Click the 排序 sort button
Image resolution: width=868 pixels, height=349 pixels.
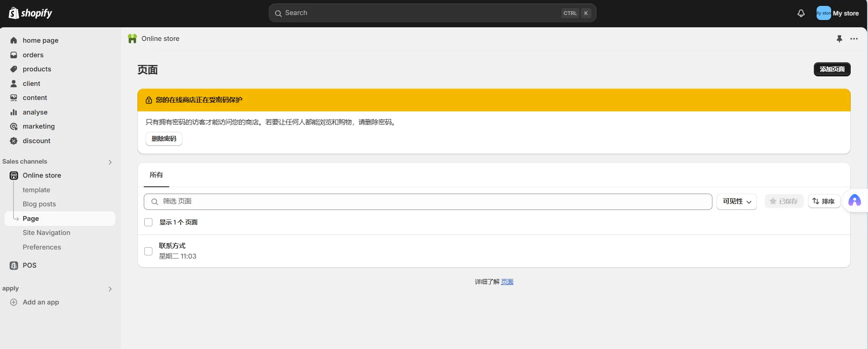pyautogui.click(x=823, y=201)
